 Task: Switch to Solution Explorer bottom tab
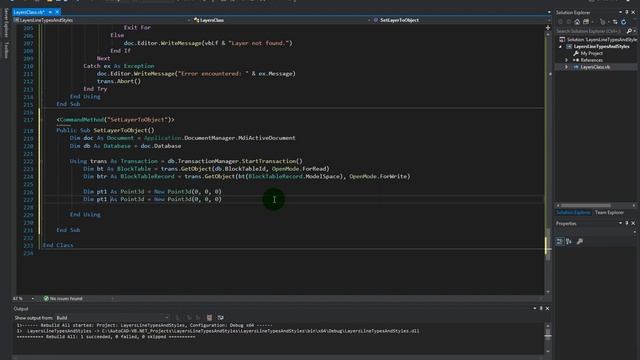point(573,213)
